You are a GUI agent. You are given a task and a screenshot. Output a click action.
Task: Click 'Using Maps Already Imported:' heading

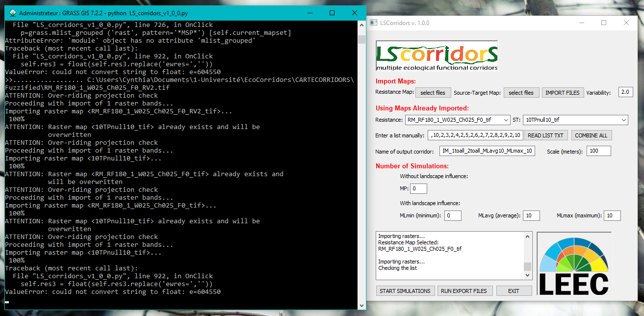pyautogui.click(x=422, y=108)
